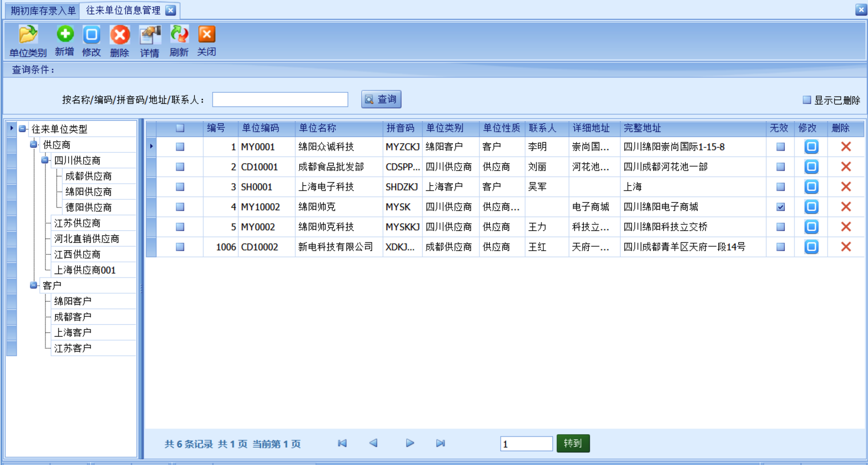Image resolution: width=868 pixels, height=465 pixels.
Task: Collapse the 供应商 tree node
Action: (x=33, y=144)
